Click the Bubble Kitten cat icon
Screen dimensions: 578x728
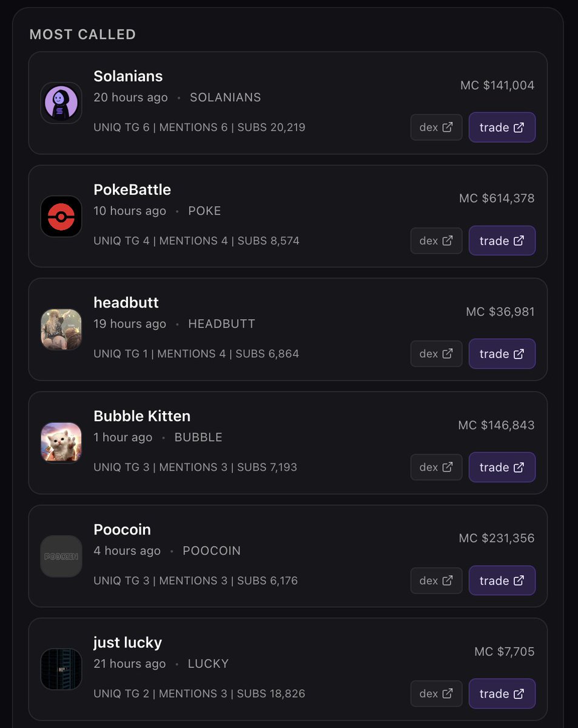click(61, 443)
